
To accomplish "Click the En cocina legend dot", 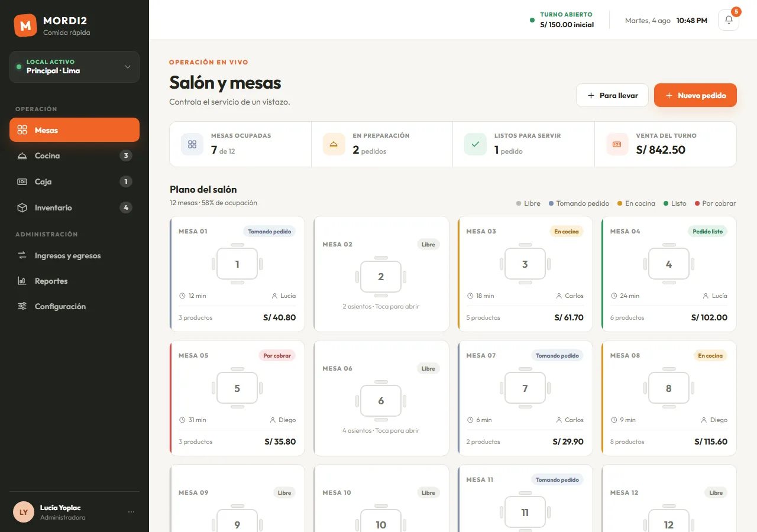I will (x=620, y=203).
